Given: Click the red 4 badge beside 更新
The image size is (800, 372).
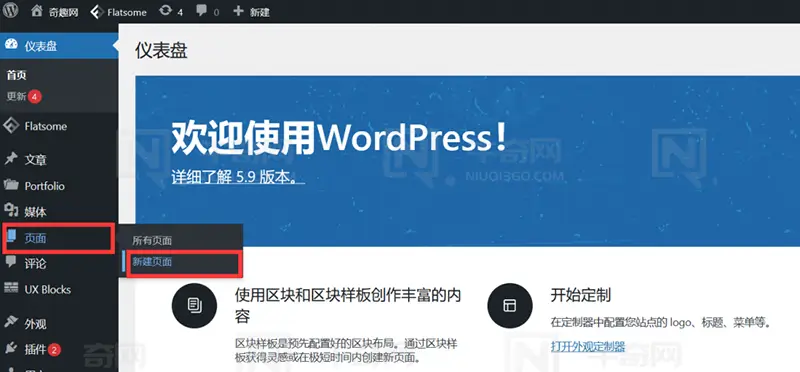Looking at the screenshot, I should pyautogui.click(x=35, y=96).
